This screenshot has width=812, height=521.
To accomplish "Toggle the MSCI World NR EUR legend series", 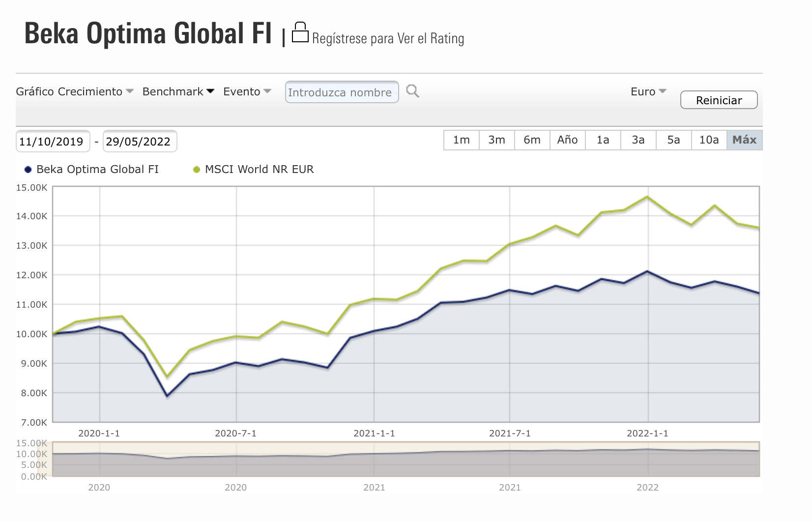I will coord(253,170).
